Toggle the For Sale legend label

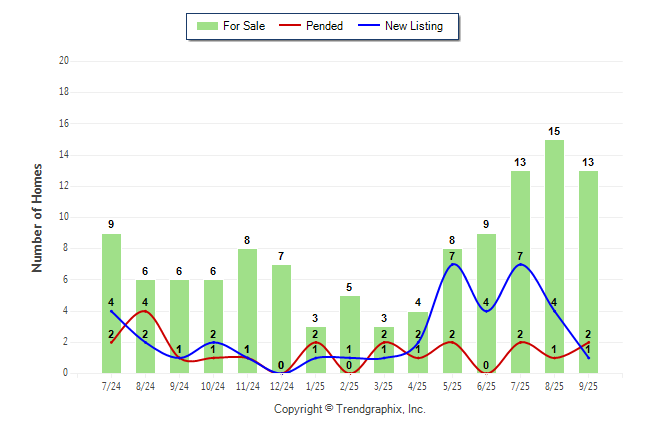245,26
